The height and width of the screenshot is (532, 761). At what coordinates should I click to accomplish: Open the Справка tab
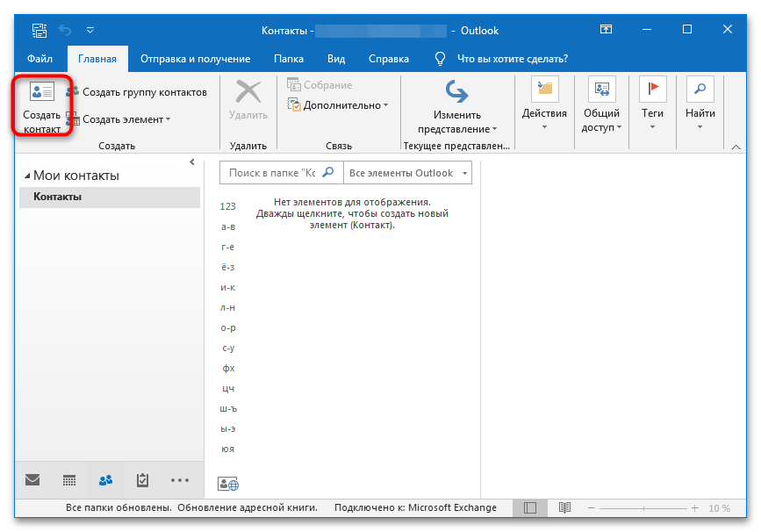pyautogui.click(x=389, y=59)
